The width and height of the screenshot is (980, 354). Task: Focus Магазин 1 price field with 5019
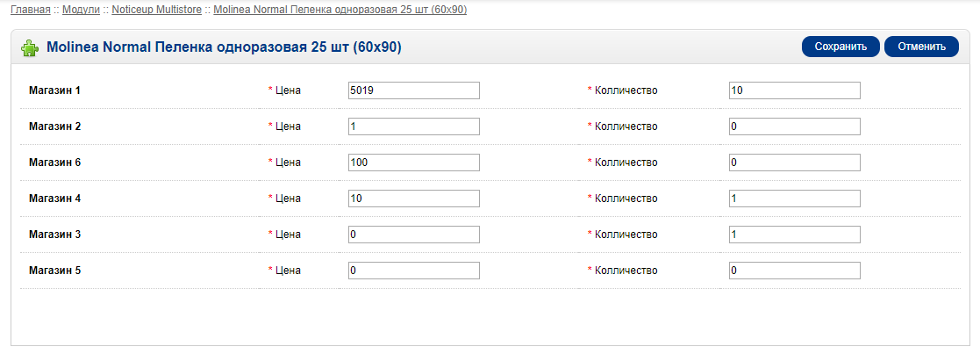pyautogui.click(x=414, y=90)
